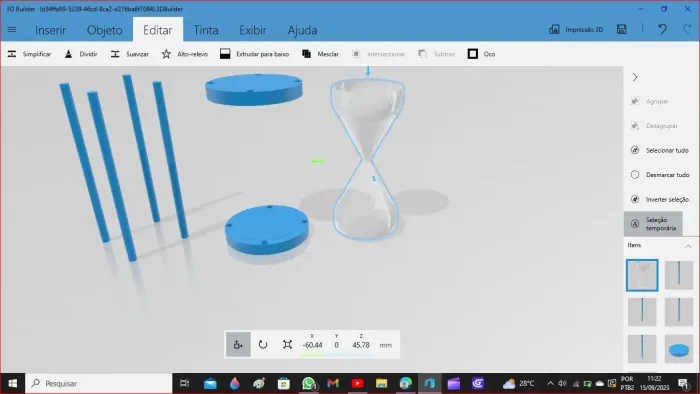
Task: Open the Tinta tab
Action: point(206,30)
